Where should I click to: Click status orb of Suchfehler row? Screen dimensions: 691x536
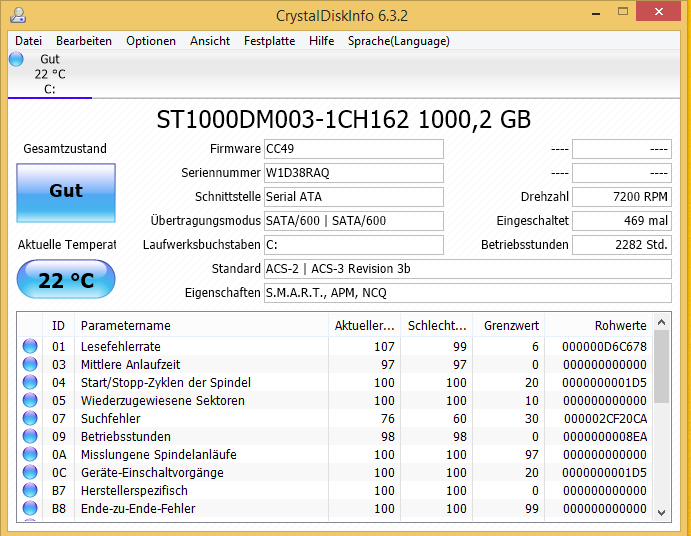click(x=30, y=418)
